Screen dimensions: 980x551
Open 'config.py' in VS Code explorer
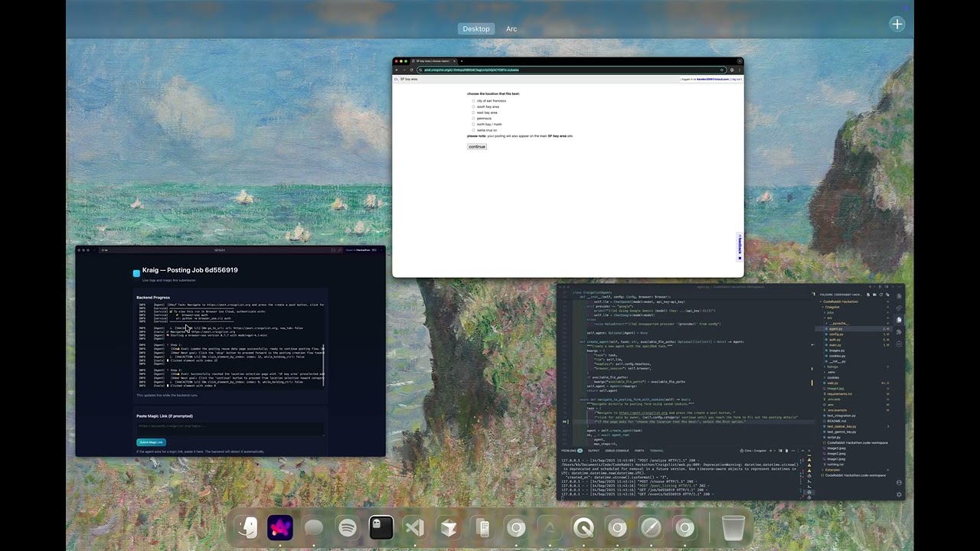pos(835,334)
